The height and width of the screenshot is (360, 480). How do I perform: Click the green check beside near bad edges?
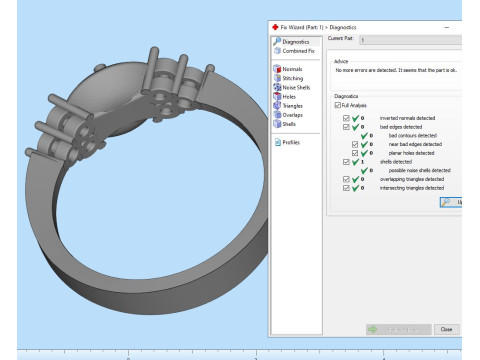point(364,144)
